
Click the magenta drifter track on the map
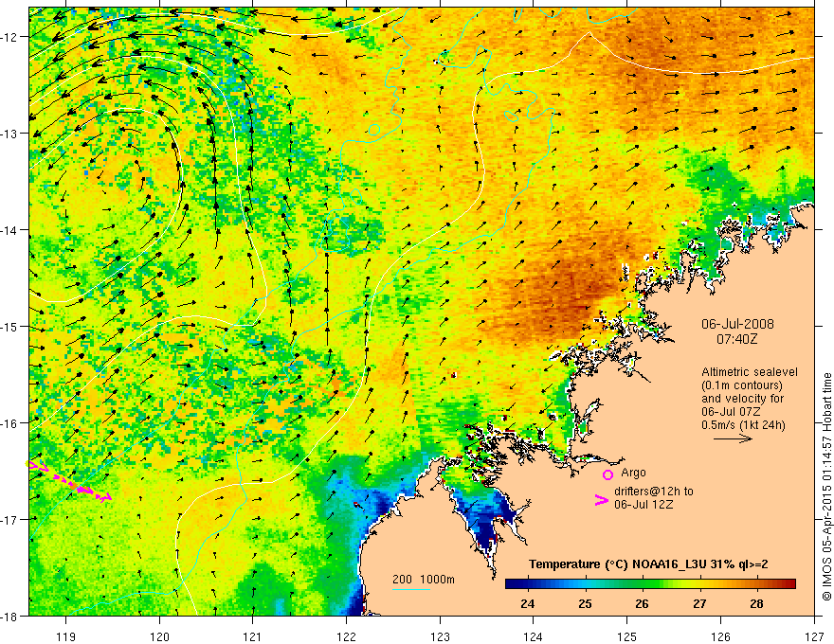pos(69,481)
